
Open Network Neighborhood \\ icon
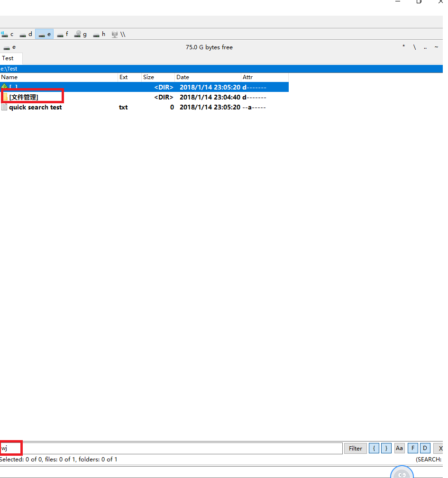(x=118, y=34)
